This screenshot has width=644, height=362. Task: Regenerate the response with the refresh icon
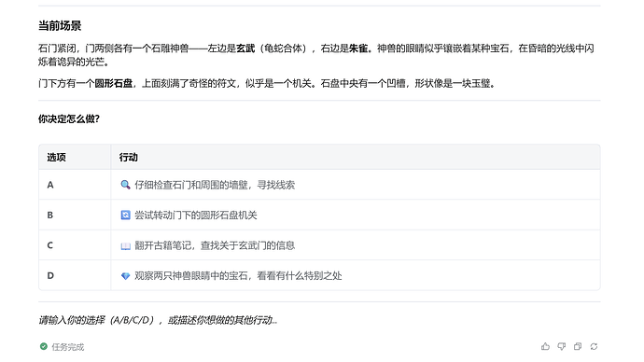click(594, 346)
